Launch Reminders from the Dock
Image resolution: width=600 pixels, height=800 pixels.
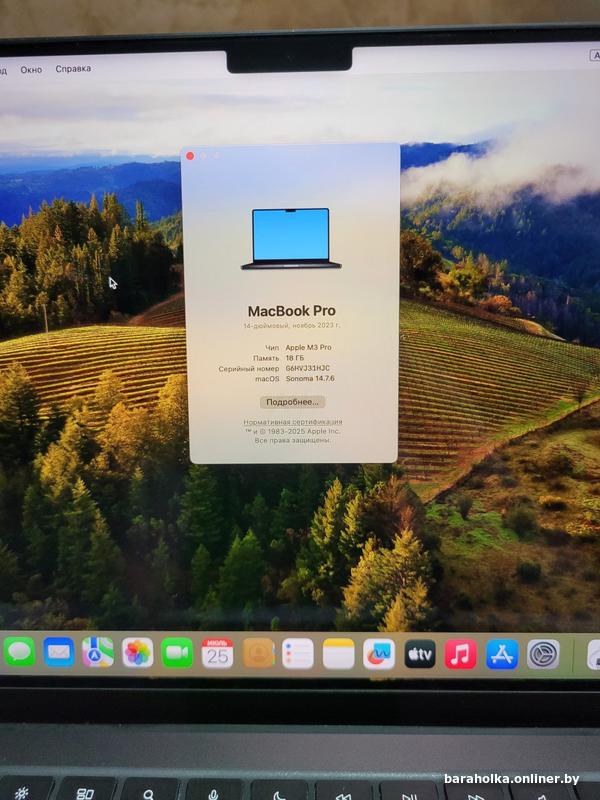298,654
